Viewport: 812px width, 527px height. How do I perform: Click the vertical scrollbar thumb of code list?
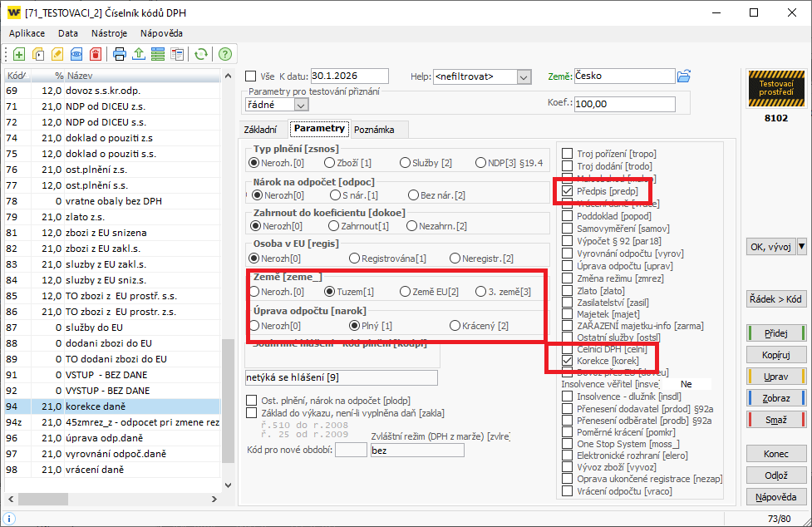228,401
